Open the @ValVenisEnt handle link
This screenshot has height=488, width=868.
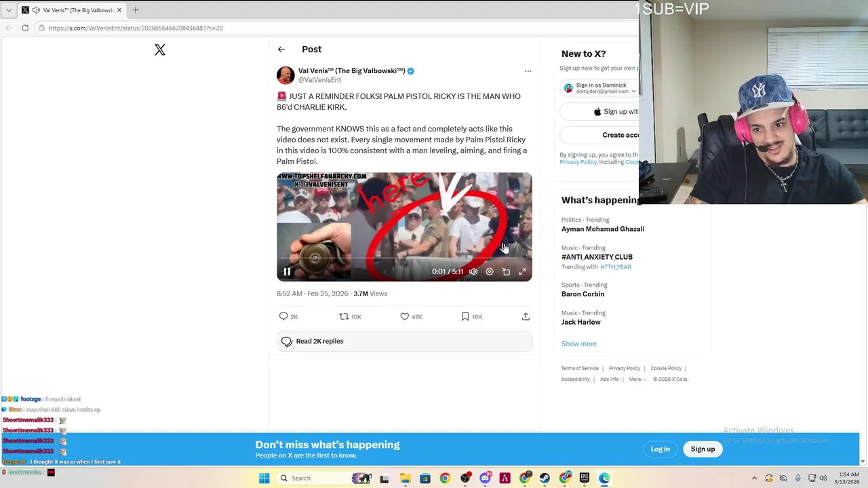(319, 80)
